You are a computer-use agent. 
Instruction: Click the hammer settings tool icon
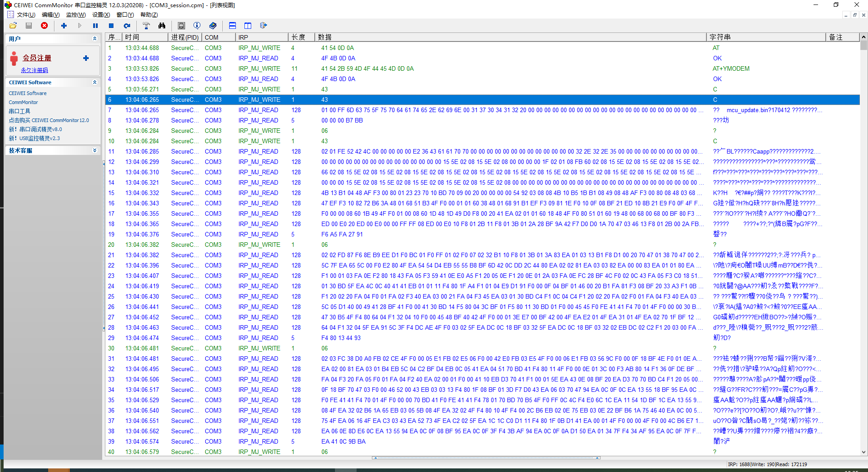tap(146, 26)
